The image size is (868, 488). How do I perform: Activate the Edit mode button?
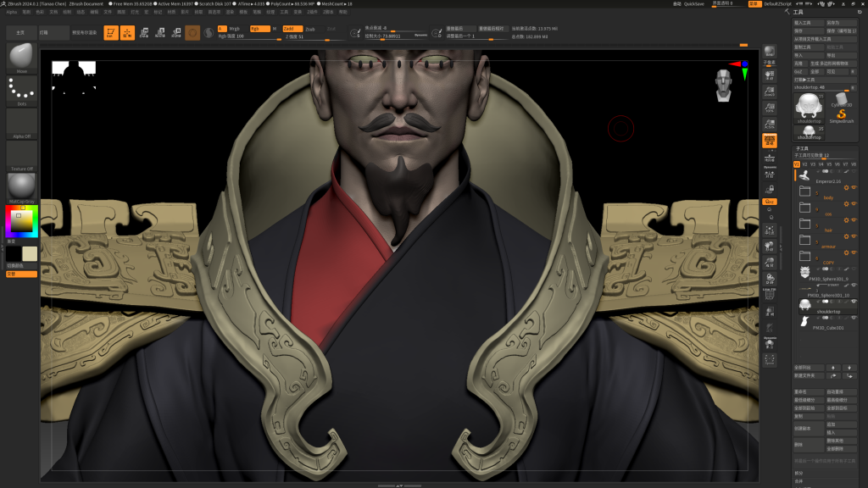tap(111, 33)
